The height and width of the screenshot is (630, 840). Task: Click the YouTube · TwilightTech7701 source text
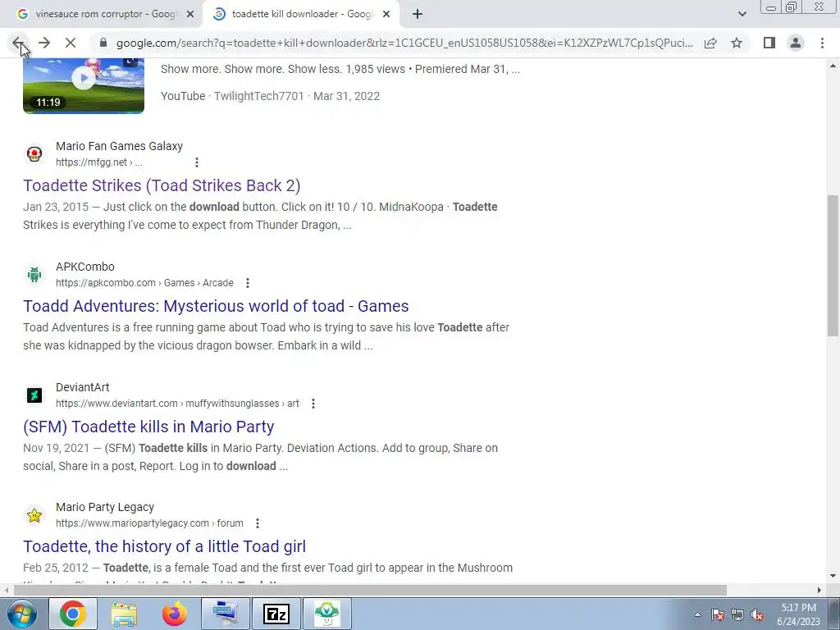click(x=270, y=96)
